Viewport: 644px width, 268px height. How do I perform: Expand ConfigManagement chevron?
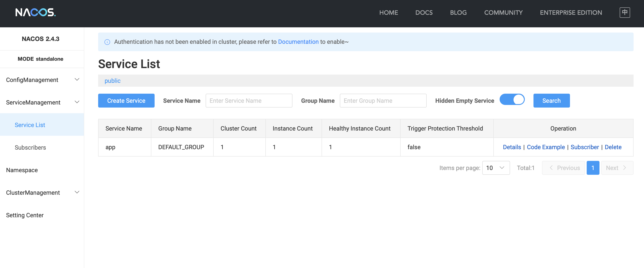point(77,79)
